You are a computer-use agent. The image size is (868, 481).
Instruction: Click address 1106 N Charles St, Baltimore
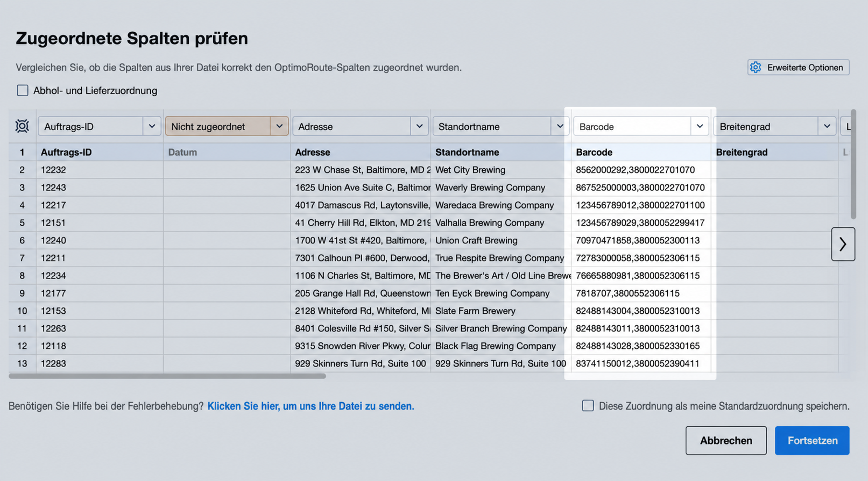pos(360,275)
